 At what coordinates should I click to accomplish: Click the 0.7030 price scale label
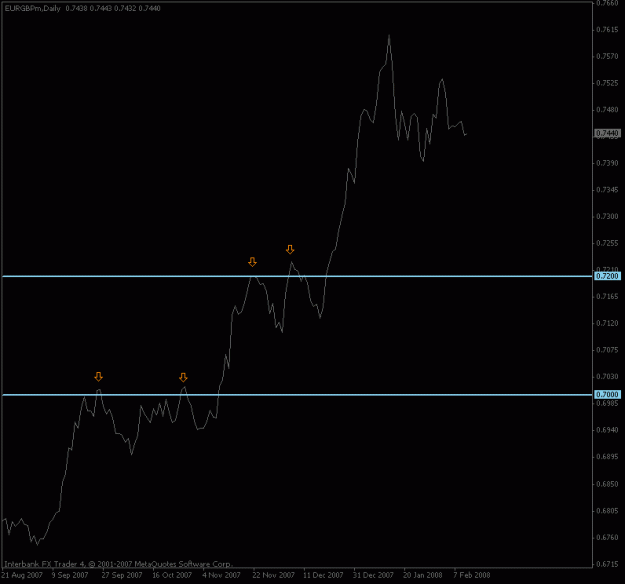[607, 377]
